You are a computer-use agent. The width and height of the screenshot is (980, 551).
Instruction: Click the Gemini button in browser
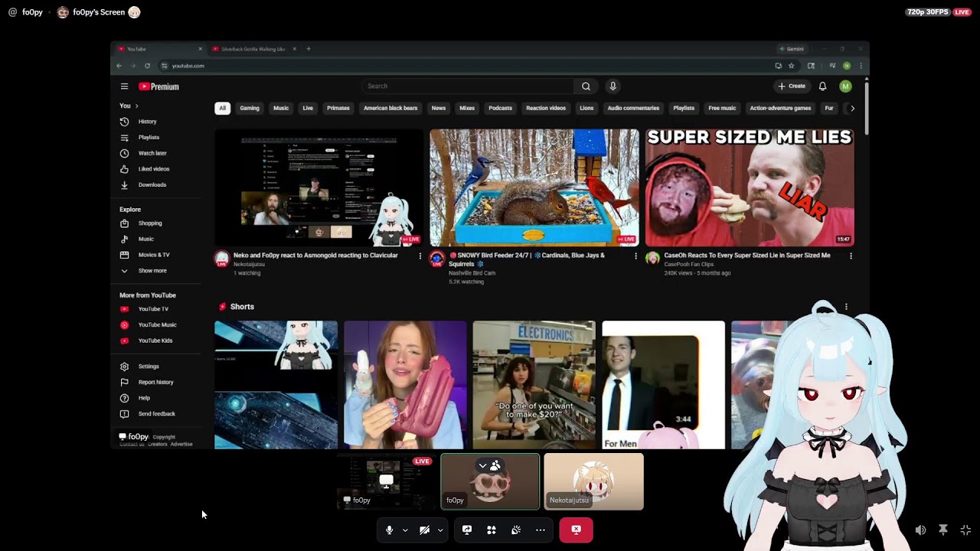(x=792, y=49)
